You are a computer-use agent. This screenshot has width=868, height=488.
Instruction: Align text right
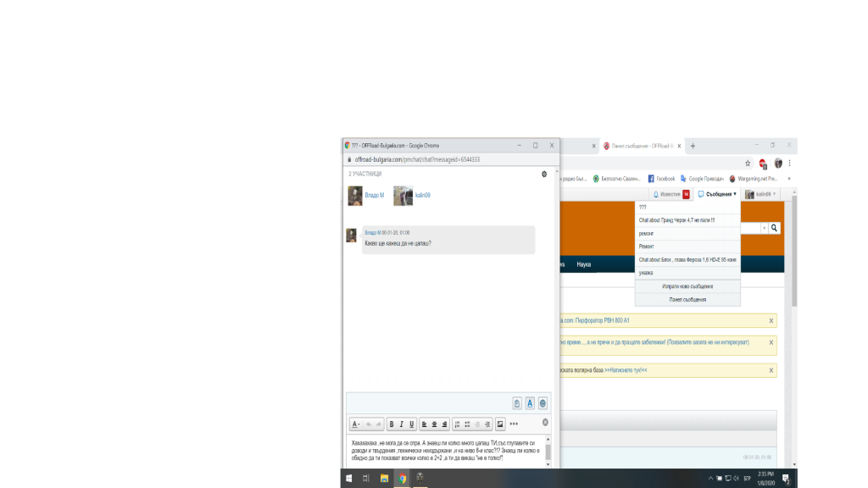[444, 424]
